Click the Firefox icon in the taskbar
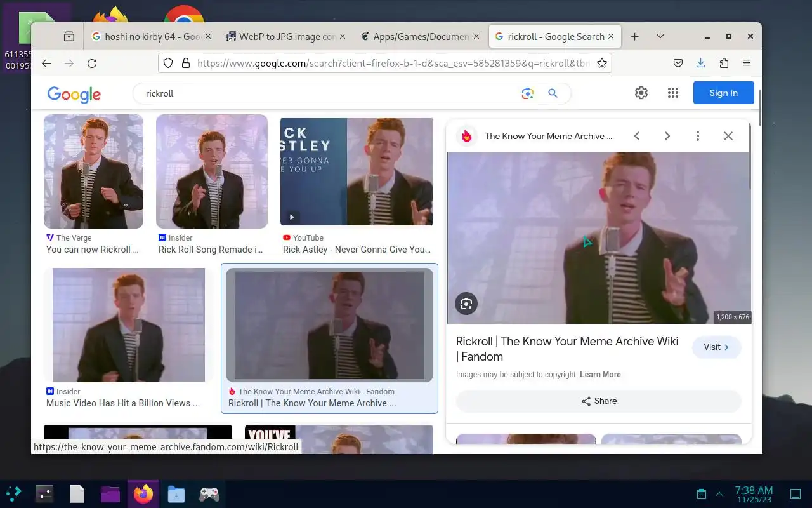 pos(143,493)
